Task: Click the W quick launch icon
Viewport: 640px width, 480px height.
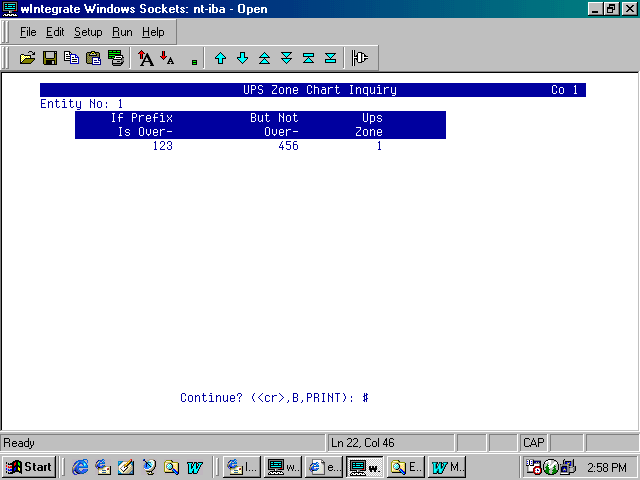Action: [194, 467]
